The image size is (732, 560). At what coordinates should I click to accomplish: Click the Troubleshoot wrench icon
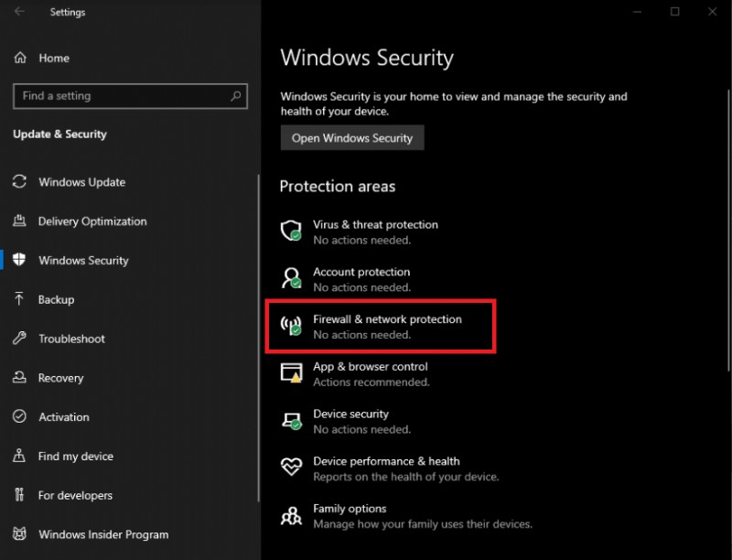coord(19,338)
